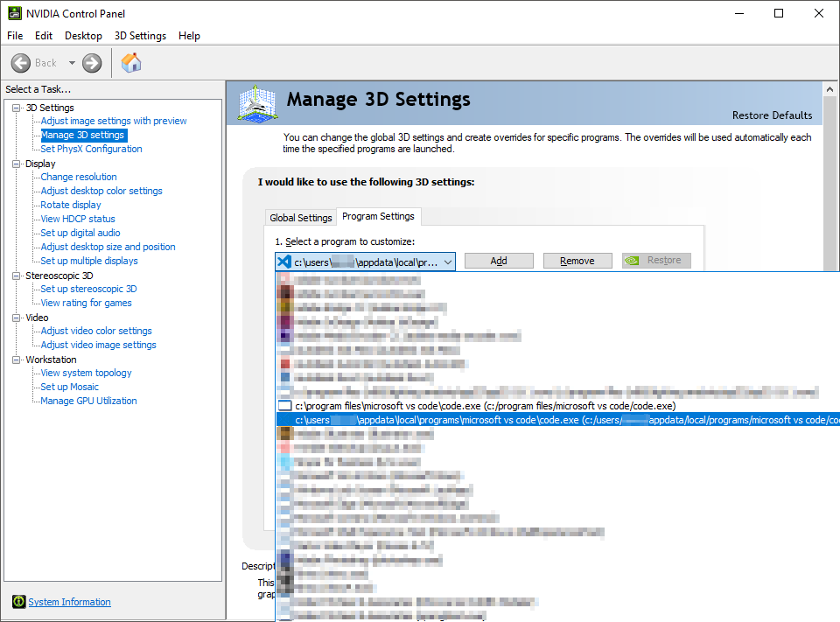Open the Edit menu

click(x=44, y=36)
